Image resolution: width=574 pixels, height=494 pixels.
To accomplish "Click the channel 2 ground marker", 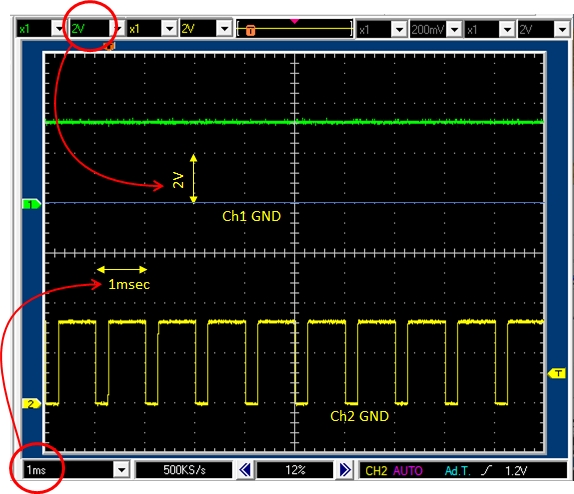I will pos(31,404).
